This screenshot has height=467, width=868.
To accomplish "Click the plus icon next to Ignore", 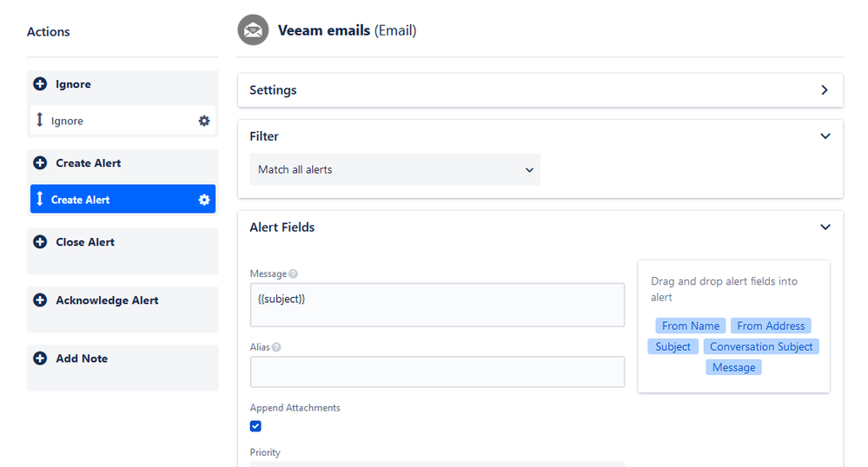I will 40,84.
